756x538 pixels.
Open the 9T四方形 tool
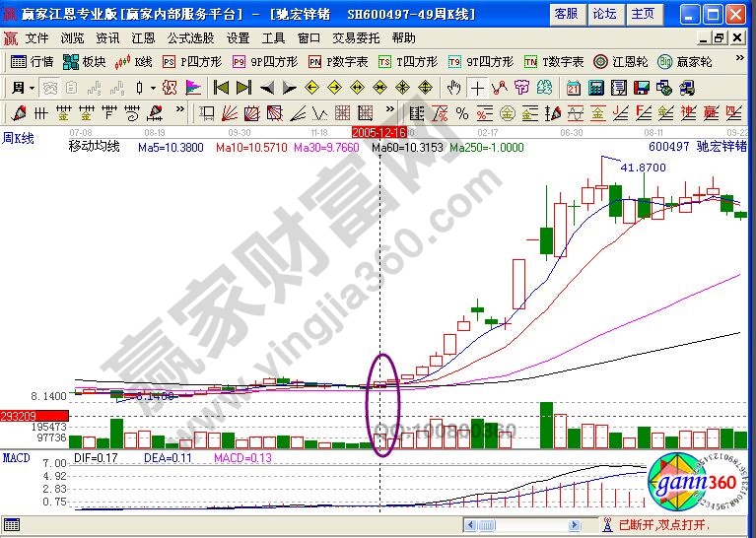tap(481, 62)
